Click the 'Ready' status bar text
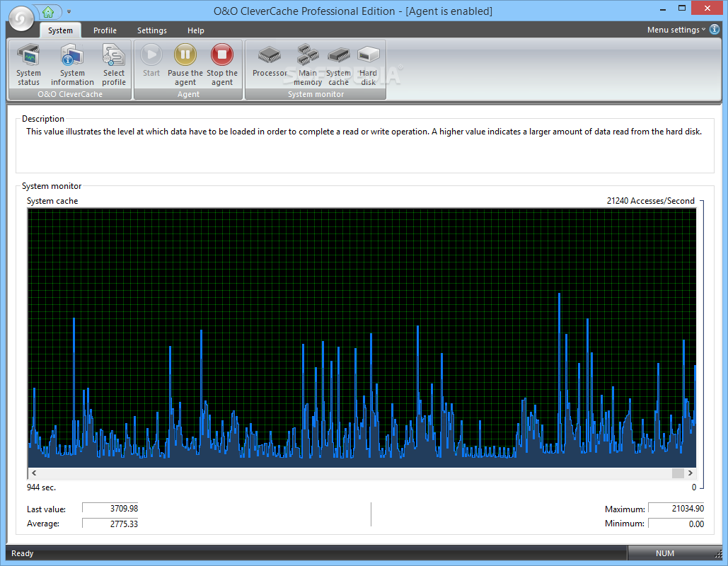 pyautogui.click(x=23, y=553)
